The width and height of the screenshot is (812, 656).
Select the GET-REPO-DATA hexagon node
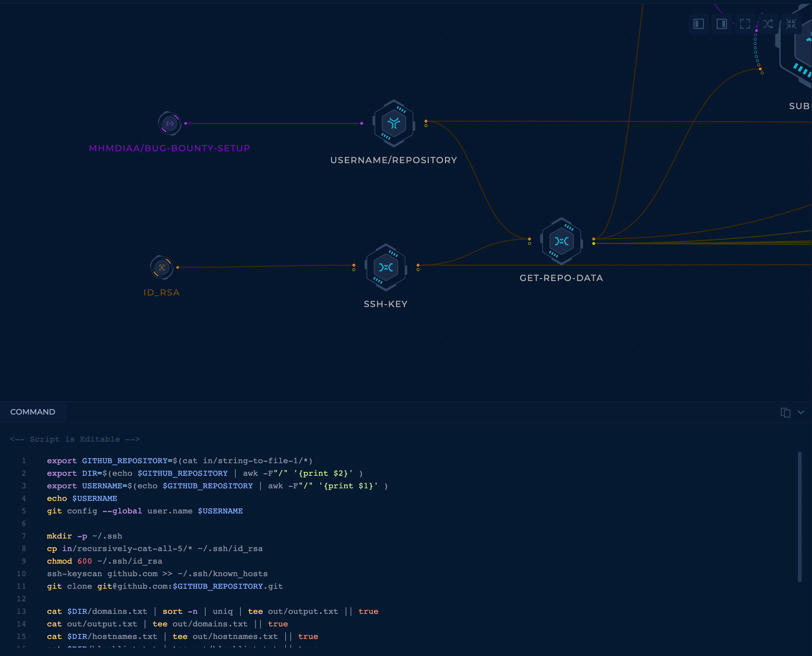tap(562, 241)
